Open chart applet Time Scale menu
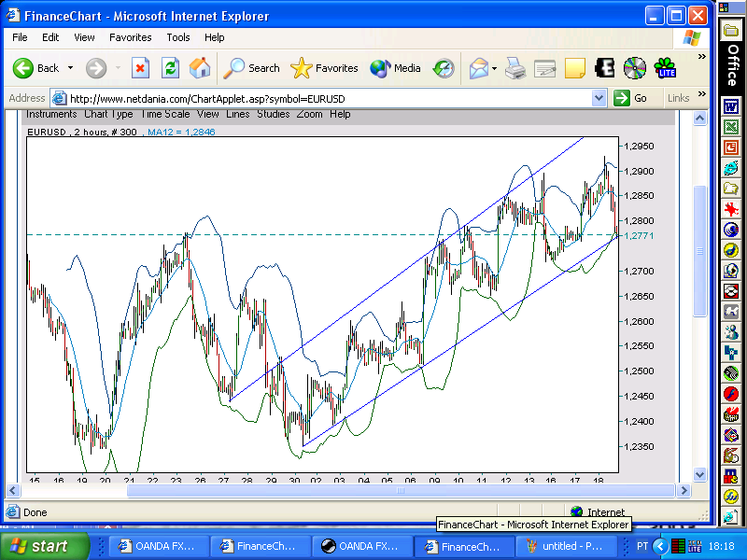The width and height of the screenshot is (747, 560). [x=165, y=114]
